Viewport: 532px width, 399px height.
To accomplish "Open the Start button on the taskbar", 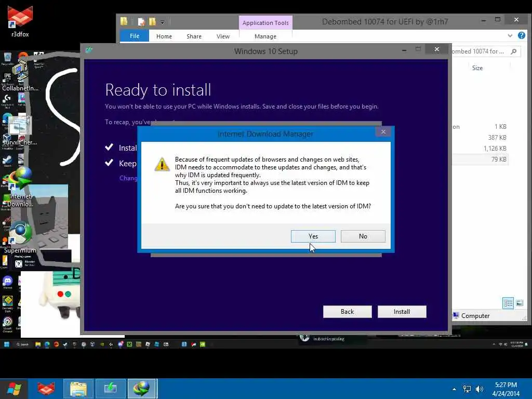I will tap(14, 389).
